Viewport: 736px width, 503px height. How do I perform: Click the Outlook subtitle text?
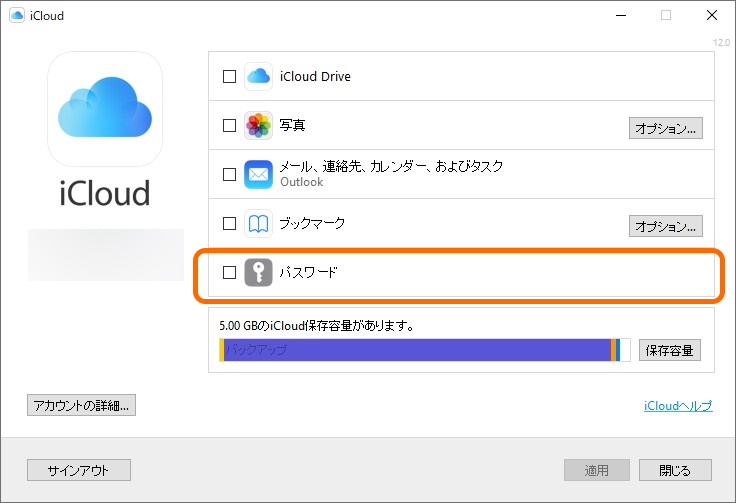pyautogui.click(x=301, y=182)
